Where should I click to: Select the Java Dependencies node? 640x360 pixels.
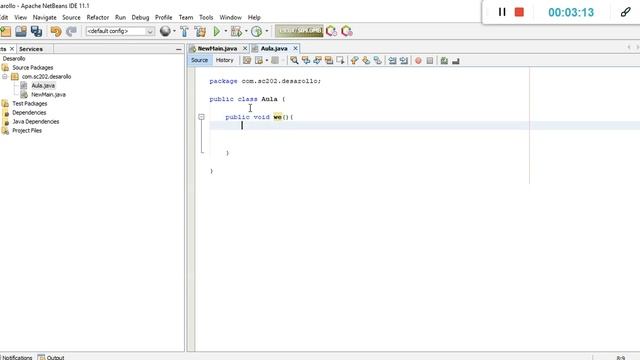[x=36, y=122]
